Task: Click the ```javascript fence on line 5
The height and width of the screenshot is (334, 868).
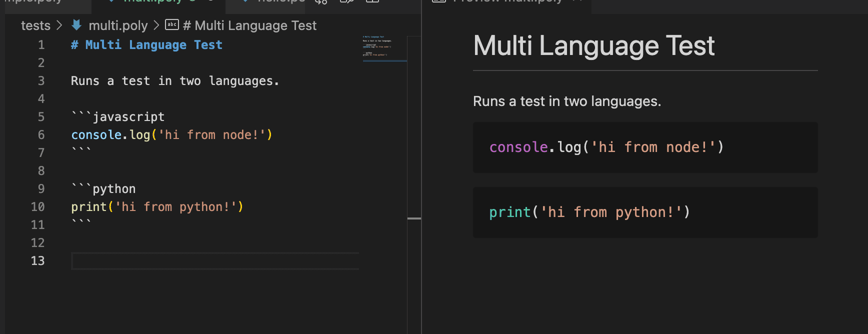Action: pos(118,117)
